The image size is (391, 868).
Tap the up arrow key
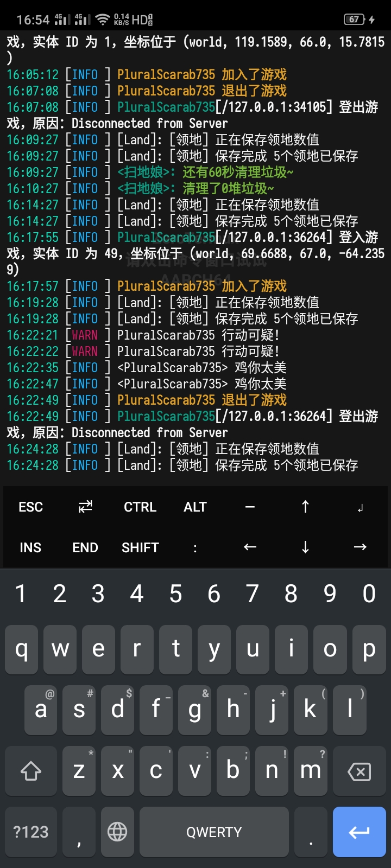[x=305, y=507]
